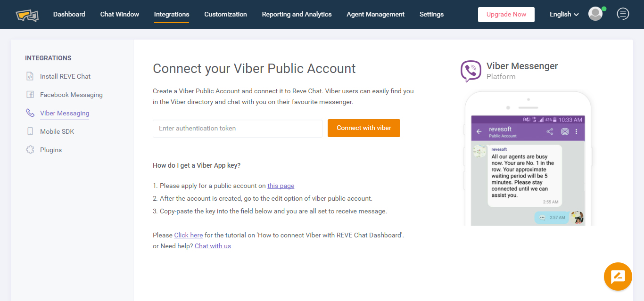This screenshot has height=301, width=644.
Task: Click the INTEGRATIONS sidebar heading
Action: click(x=48, y=58)
